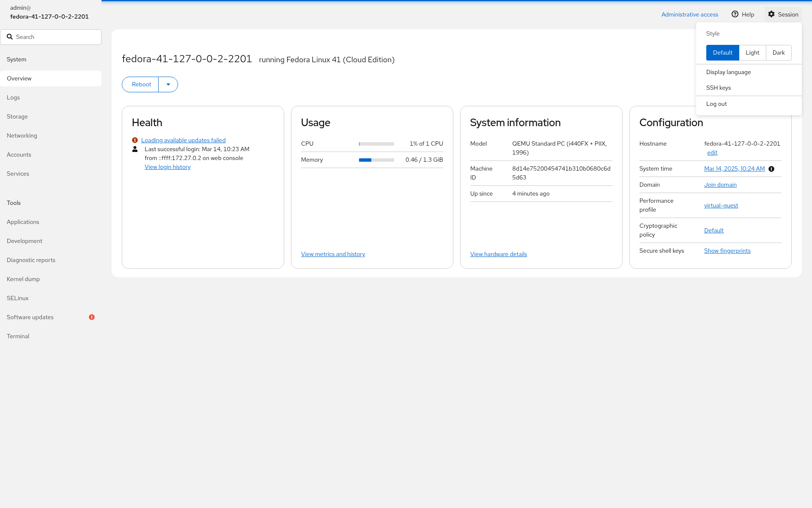Switch style to Light
This screenshot has height=508, width=812.
click(x=752, y=52)
